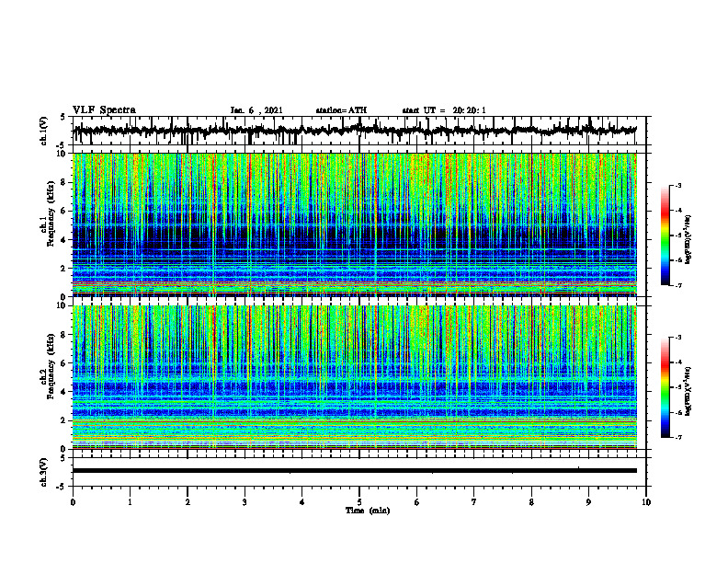Click the time axis tick label "3"

(245, 502)
